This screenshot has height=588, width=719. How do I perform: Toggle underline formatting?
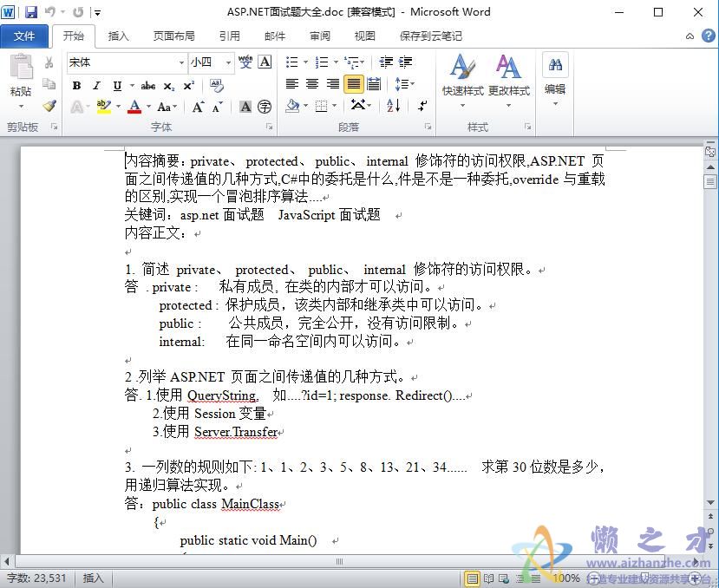[116, 86]
